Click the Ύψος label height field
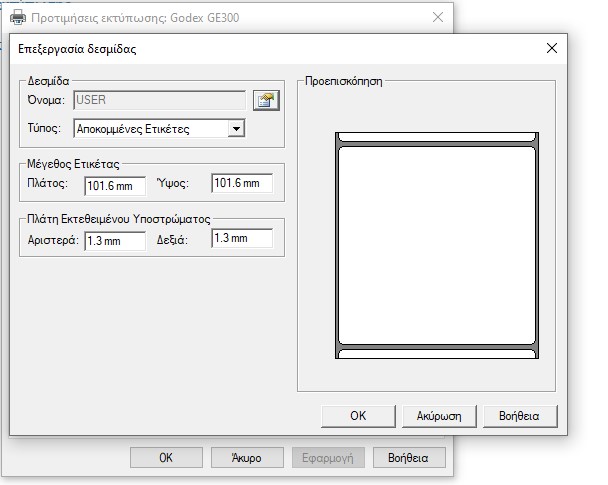608x485 pixels. (x=241, y=184)
